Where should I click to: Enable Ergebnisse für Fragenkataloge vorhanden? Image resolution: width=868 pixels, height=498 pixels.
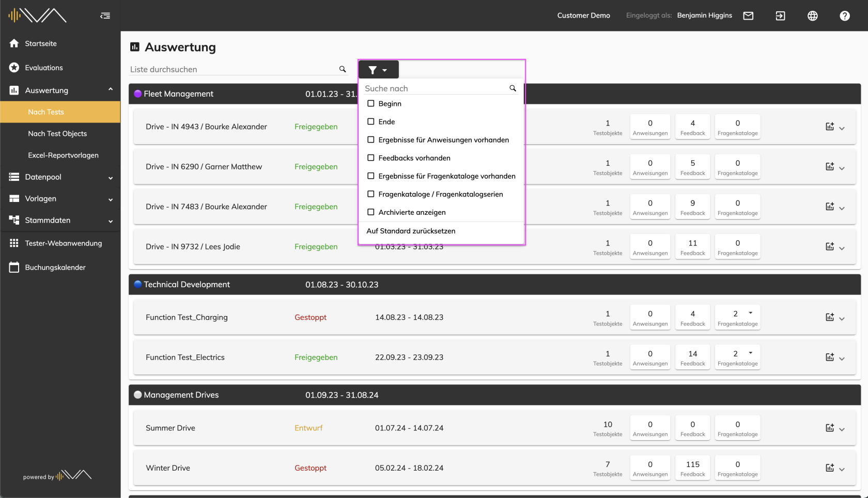point(370,176)
